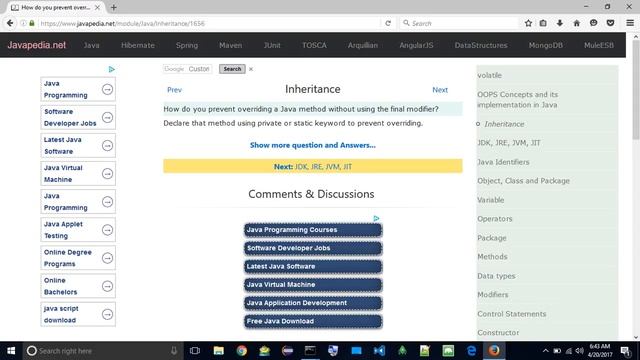Expand the Software Developer Jobs ad arrow
The height and width of the screenshot is (360, 640).
click(x=107, y=118)
